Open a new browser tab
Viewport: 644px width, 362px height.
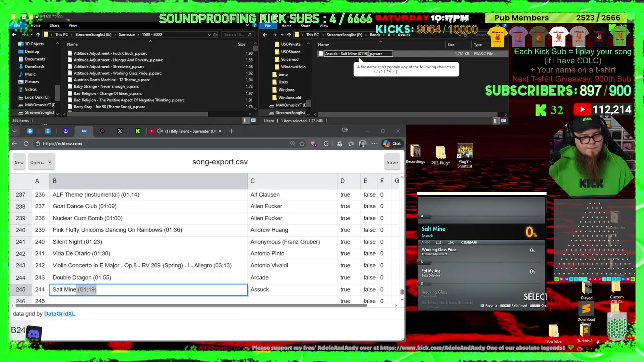231,131
